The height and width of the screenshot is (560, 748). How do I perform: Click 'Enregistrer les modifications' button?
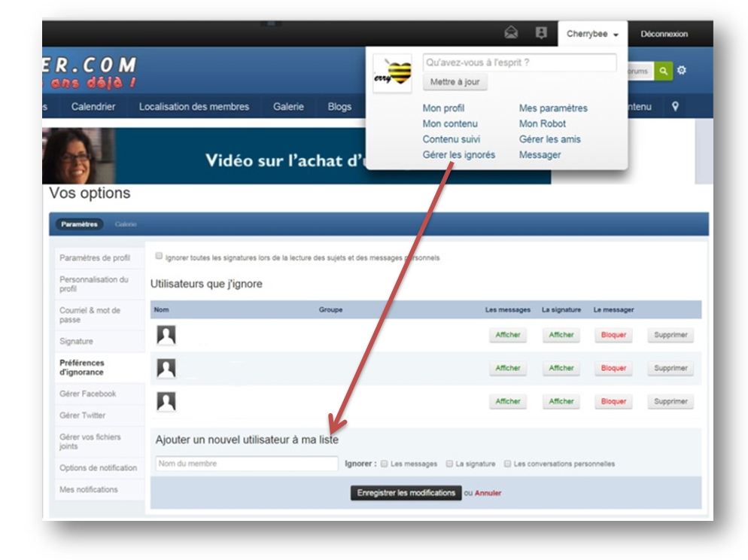406,493
